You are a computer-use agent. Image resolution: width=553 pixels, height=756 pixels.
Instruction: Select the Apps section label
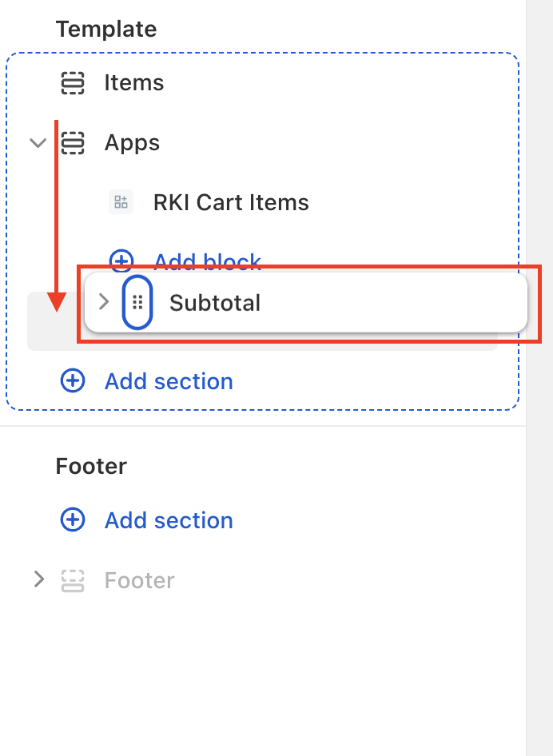(x=132, y=143)
